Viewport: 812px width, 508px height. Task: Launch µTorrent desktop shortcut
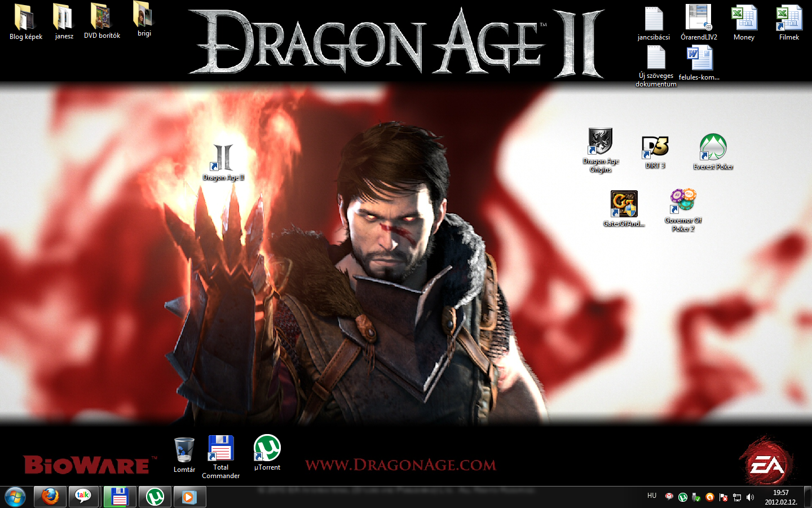[x=267, y=453]
